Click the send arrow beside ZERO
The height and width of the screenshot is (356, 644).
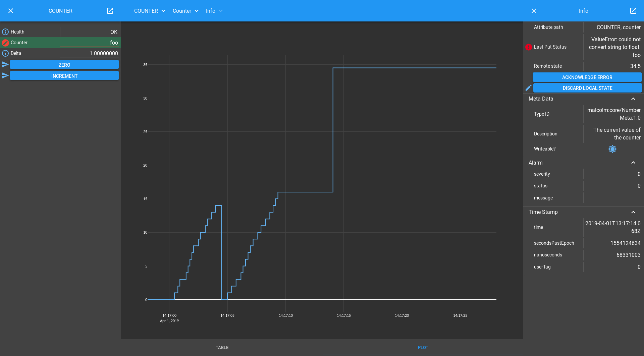pyautogui.click(x=5, y=65)
